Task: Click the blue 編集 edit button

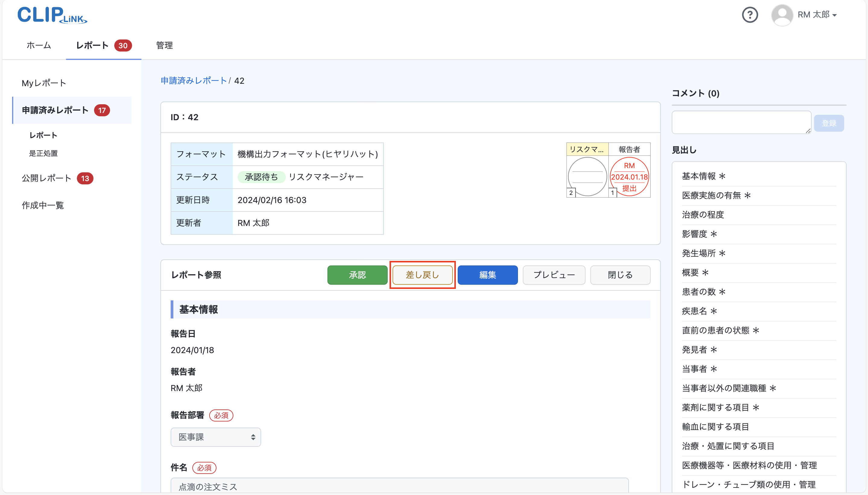Action: point(488,275)
